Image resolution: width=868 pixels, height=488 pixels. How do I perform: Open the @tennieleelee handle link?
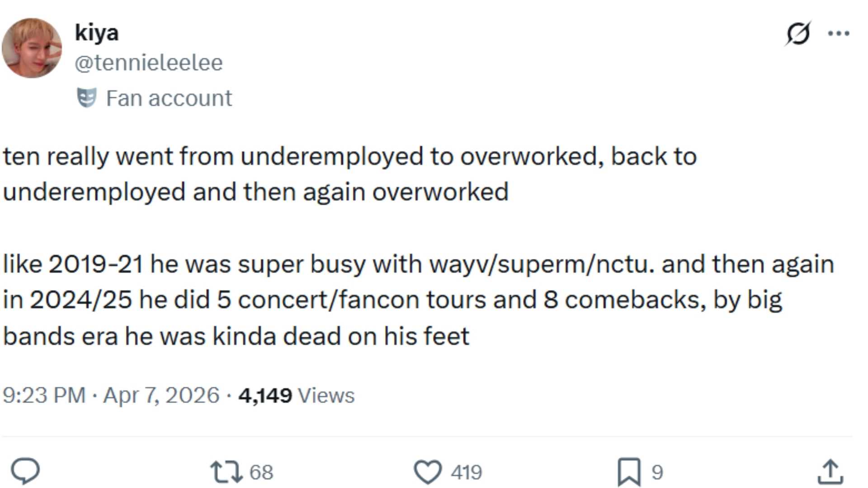[x=149, y=62]
